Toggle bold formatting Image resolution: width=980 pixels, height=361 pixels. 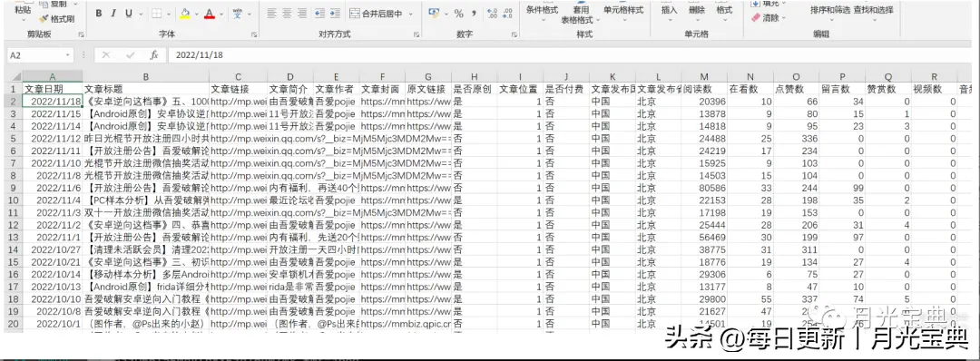pos(100,14)
